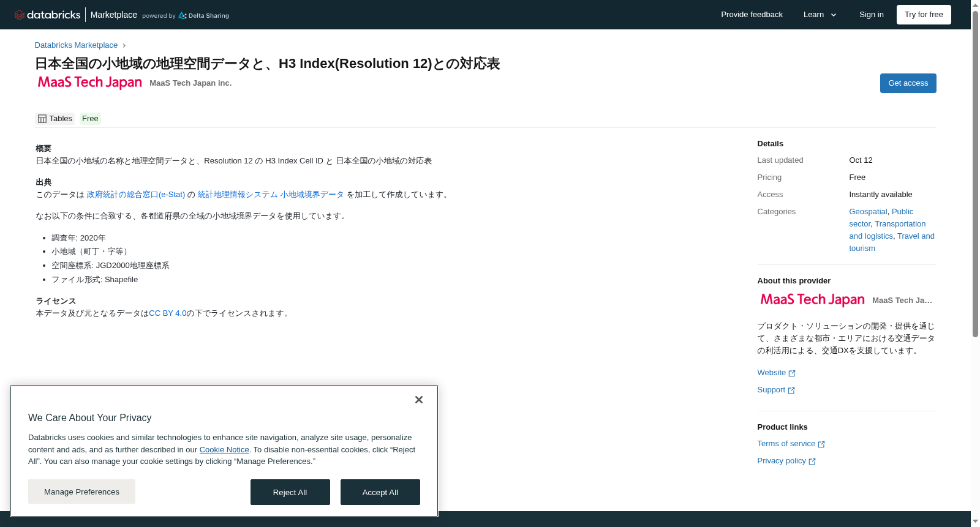Open 統計地理情報システム 小地域境界データ link
The height and width of the screenshot is (527, 980).
271,195
